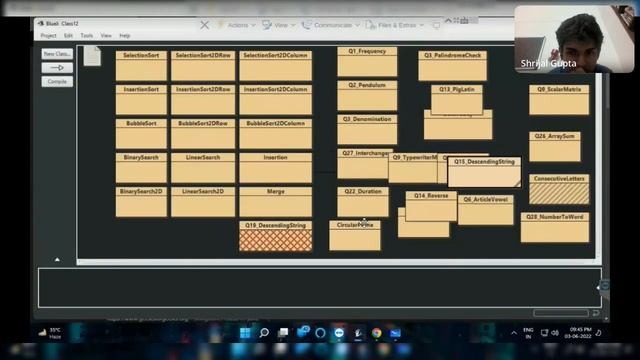This screenshot has height=360, width=640.
Task: Click the New Class button
Action: click(x=57, y=54)
